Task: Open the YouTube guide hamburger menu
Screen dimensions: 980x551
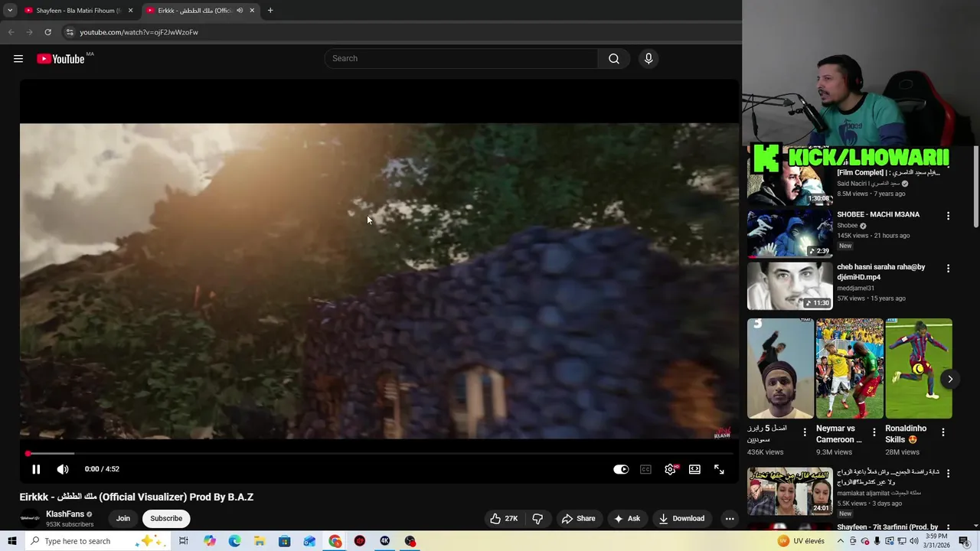Action: pos(18,59)
